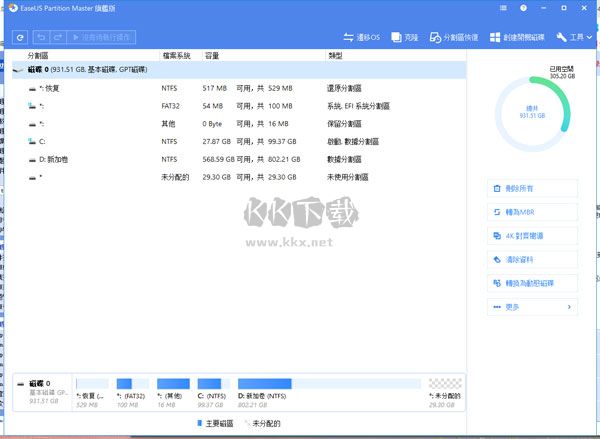Click the 568.59 GB free space value

click(x=218, y=159)
